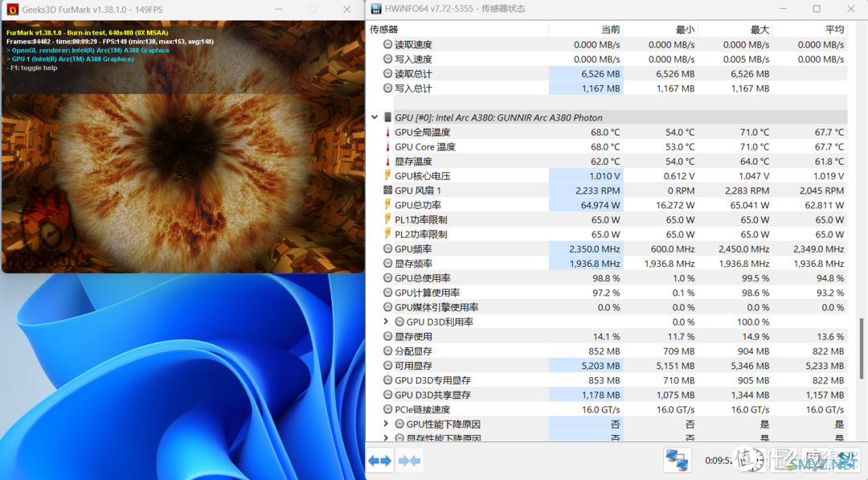Select the icon next to 可用显存
The width and height of the screenshot is (868, 480).
pos(387,365)
